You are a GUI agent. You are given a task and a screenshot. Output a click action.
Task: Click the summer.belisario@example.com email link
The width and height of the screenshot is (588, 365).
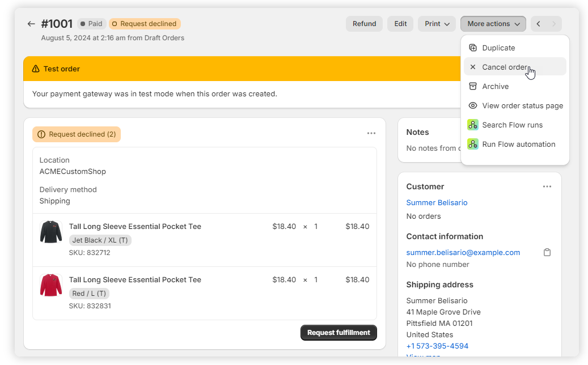463,252
